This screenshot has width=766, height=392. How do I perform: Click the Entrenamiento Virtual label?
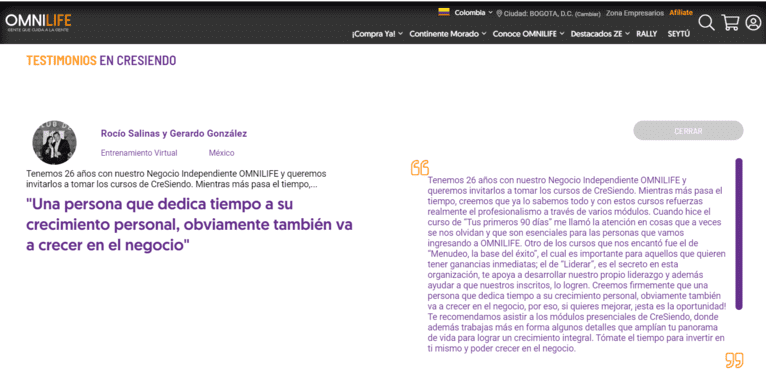[x=139, y=153]
